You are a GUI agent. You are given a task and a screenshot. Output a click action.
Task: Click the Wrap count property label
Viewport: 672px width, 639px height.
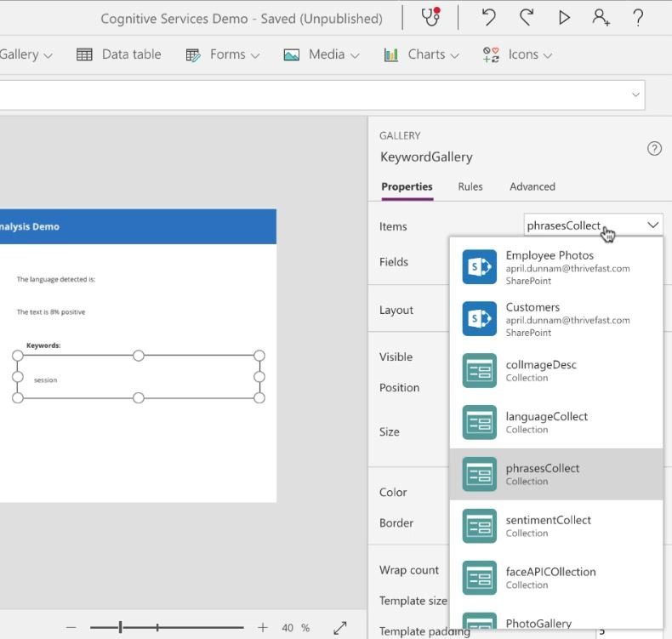click(409, 570)
